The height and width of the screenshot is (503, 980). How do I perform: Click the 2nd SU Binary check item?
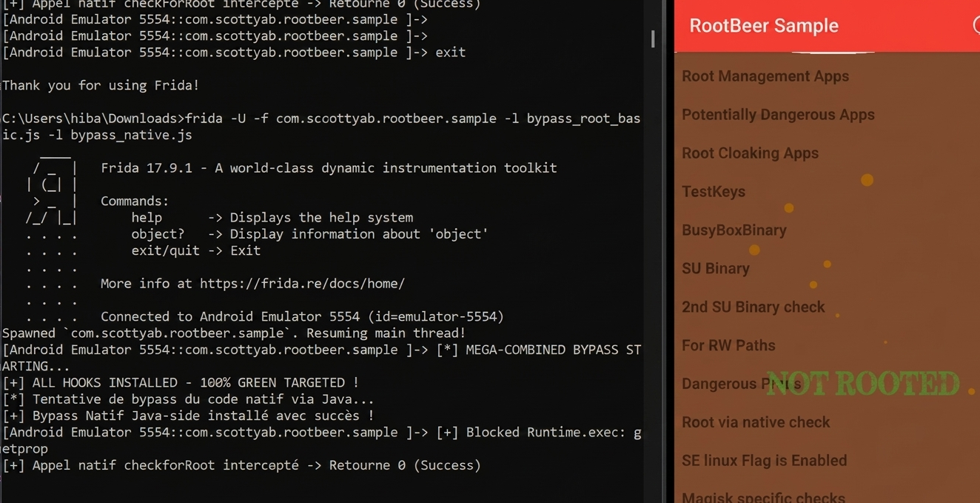(x=827, y=307)
